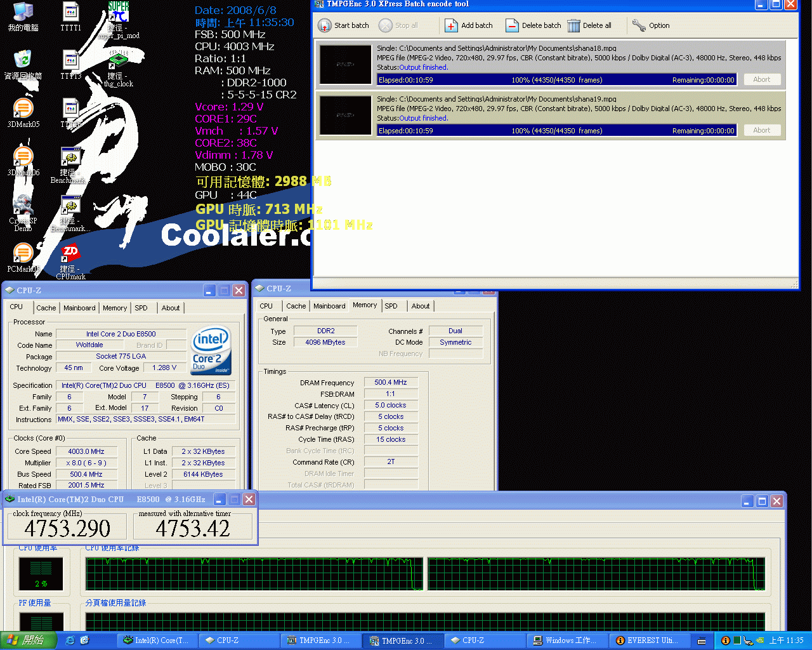812x650 pixels.
Task: Click the greyed Stop all icon in TMPGEnc
Action: coord(386,25)
